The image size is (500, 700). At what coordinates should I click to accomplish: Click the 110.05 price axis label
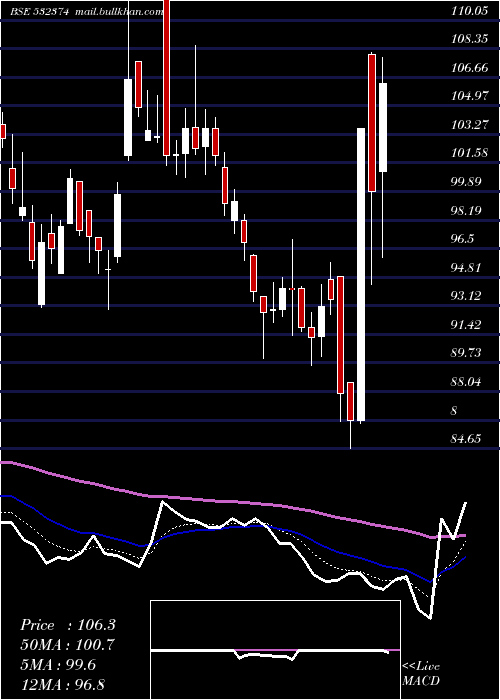469,12
